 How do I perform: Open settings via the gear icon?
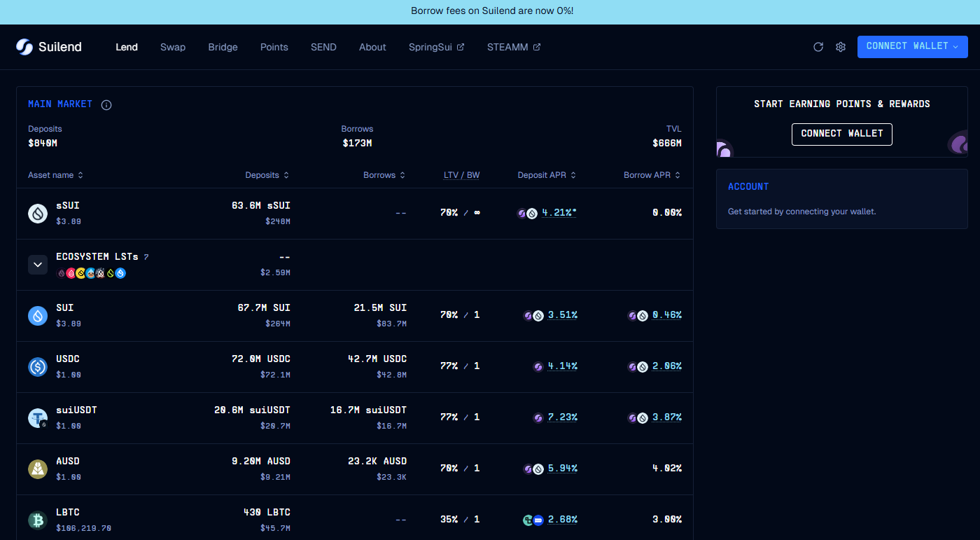tap(841, 47)
